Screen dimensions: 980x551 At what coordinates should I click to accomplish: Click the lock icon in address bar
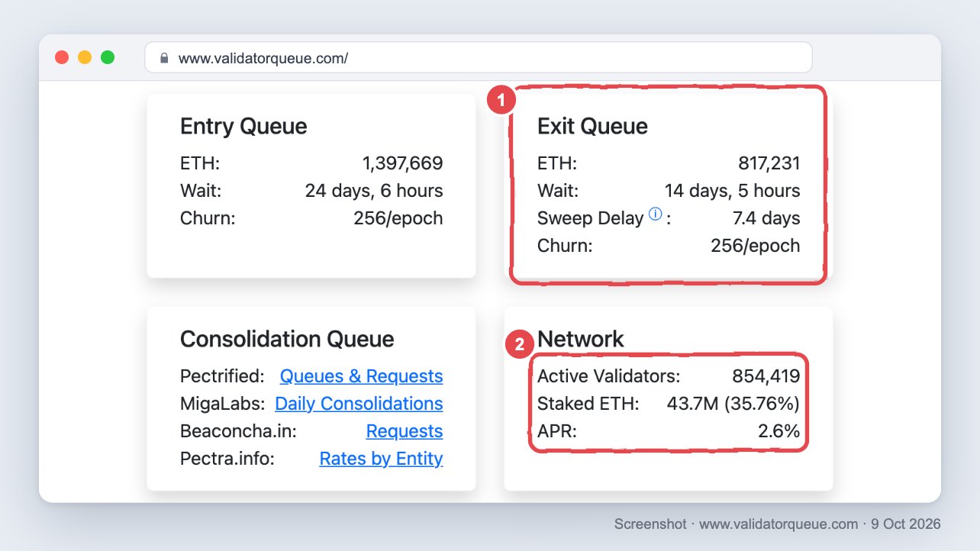tap(164, 58)
